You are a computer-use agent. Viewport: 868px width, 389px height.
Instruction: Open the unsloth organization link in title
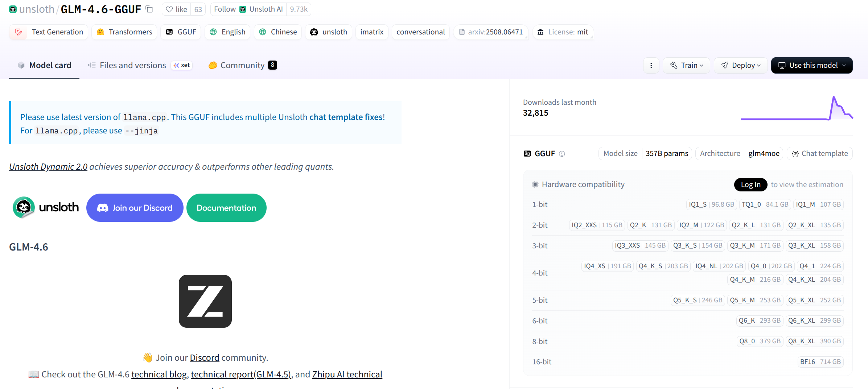37,9
